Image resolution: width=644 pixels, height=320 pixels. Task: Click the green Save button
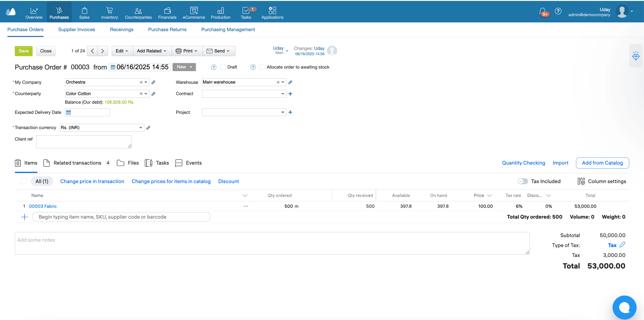[24, 51]
